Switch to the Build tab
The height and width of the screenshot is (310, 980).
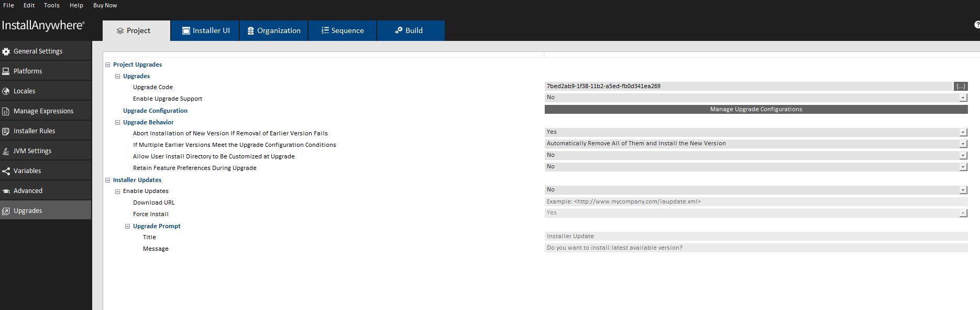(x=410, y=30)
